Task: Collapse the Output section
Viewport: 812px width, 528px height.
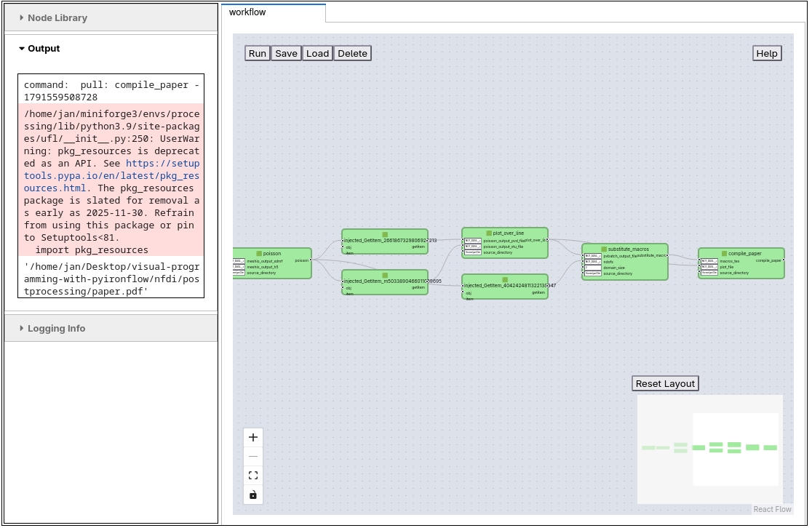Action: [111, 49]
